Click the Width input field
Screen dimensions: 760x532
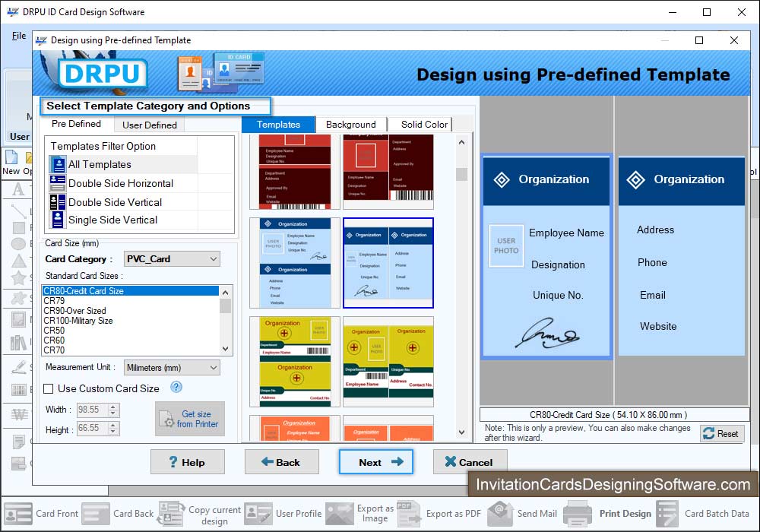pos(92,410)
